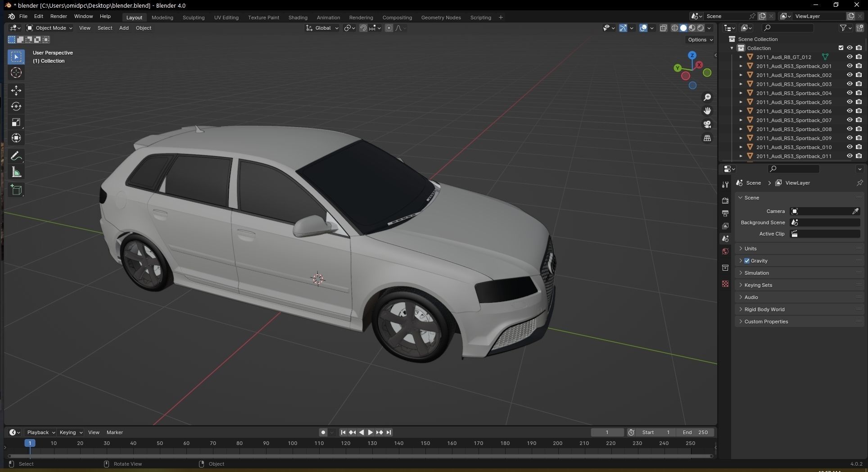The height and width of the screenshot is (472, 868).
Task: Hide 2011_Audi_R8_GT_012 in viewport
Action: pyautogui.click(x=850, y=57)
